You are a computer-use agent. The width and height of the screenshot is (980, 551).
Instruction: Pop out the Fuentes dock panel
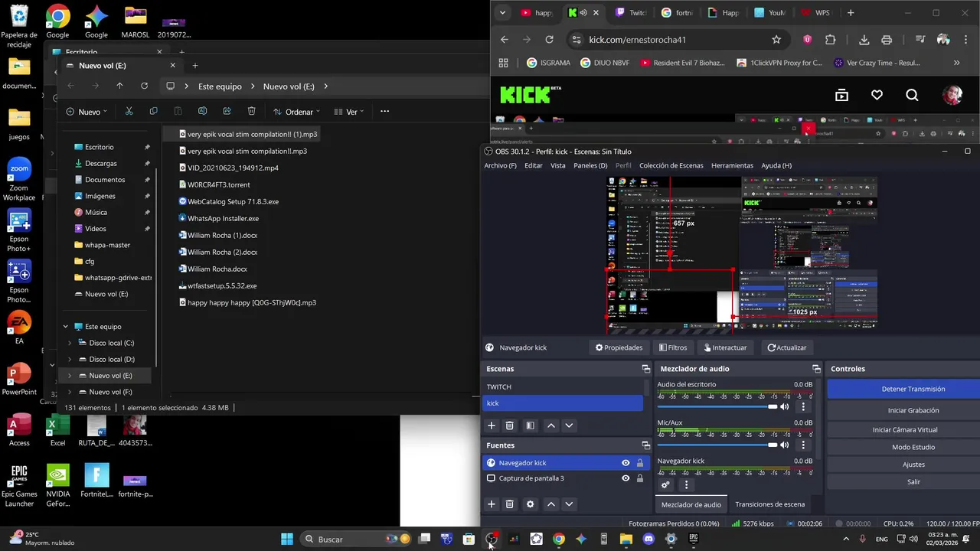click(x=645, y=445)
